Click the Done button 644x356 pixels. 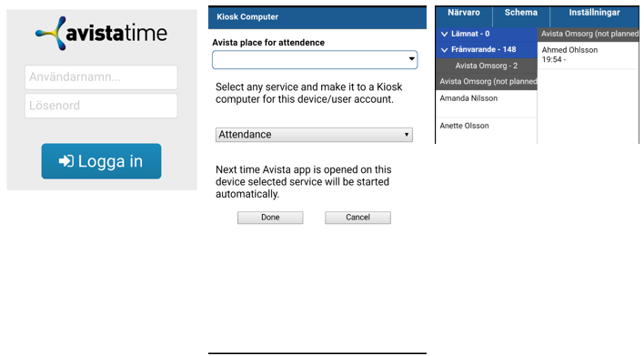(x=270, y=218)
